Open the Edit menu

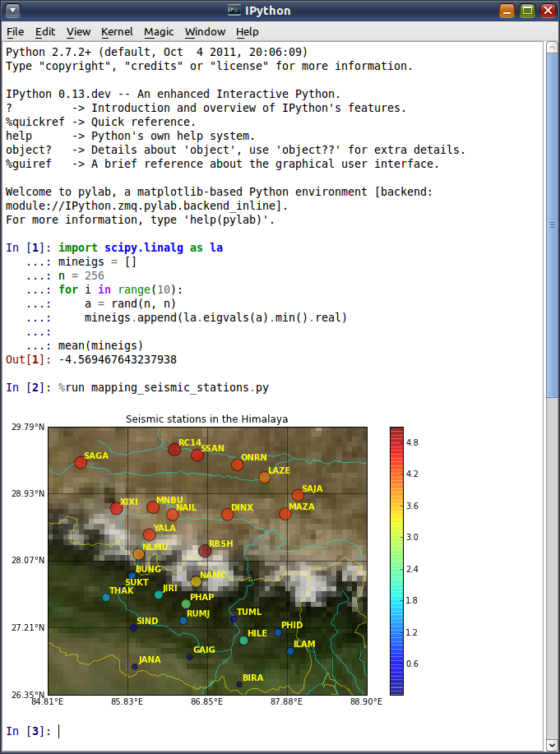(45, 32)
